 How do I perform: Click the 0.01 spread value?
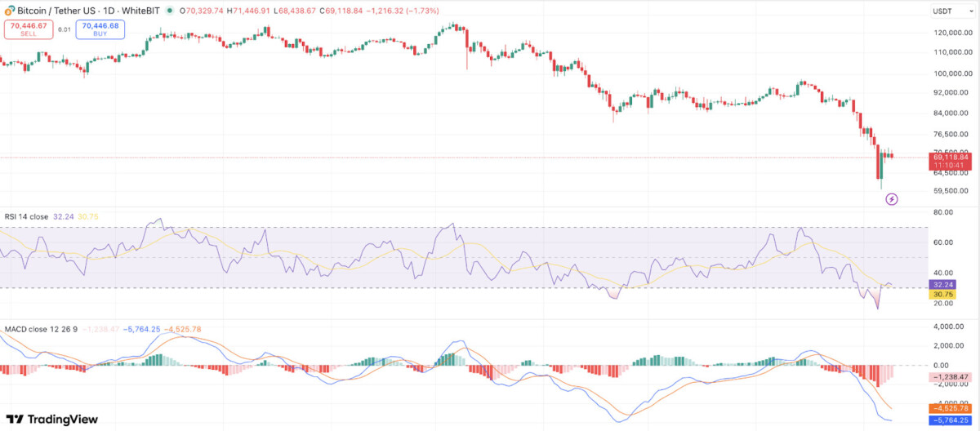[65, 30]
